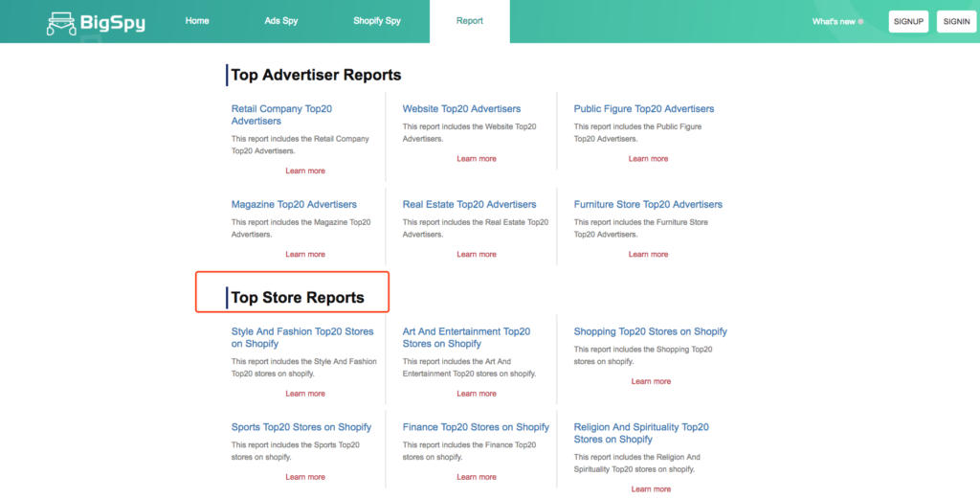Image resolution: width=980 pixels, height=499 pixels.
Task: Click Learn more under Real Estate Top20
Action: [x=477, y=254]
